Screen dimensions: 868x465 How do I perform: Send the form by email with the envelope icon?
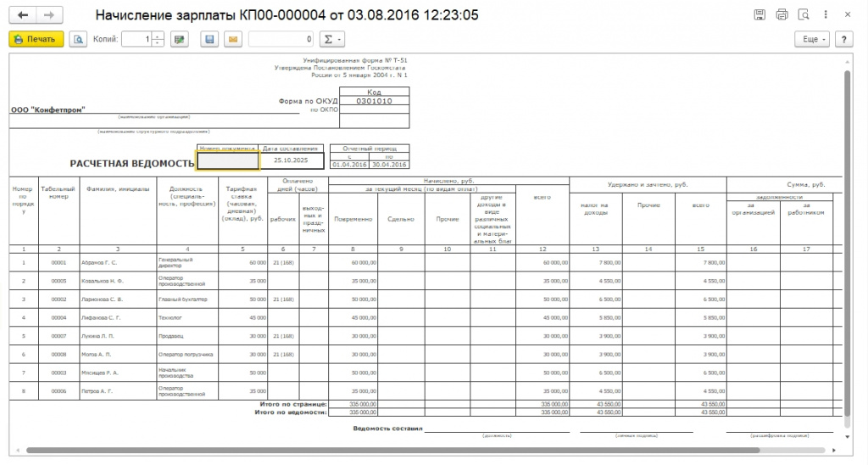point(233,39)
